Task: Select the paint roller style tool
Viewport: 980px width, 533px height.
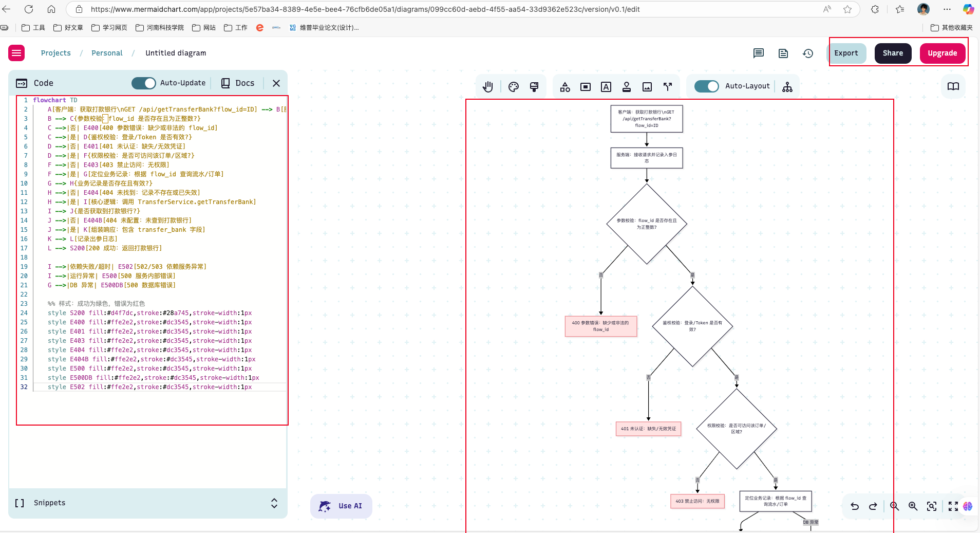Action: pos(534,87)
